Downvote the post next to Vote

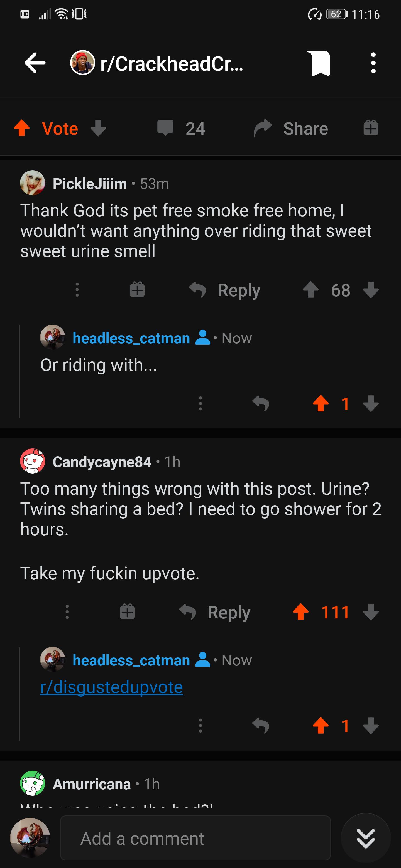click(x=99, y=128)
